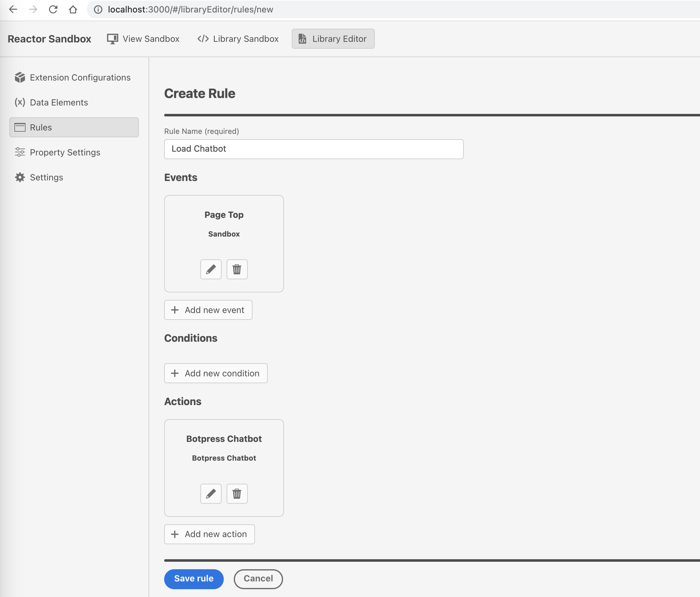Select the Library Editor tab
Viewport: 700px width, 597px height.
(333, 38)
